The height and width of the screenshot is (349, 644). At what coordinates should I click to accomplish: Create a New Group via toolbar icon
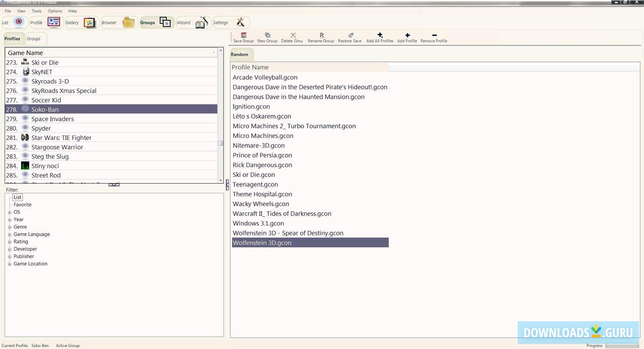pyautogui.click(x=267, y=36)
